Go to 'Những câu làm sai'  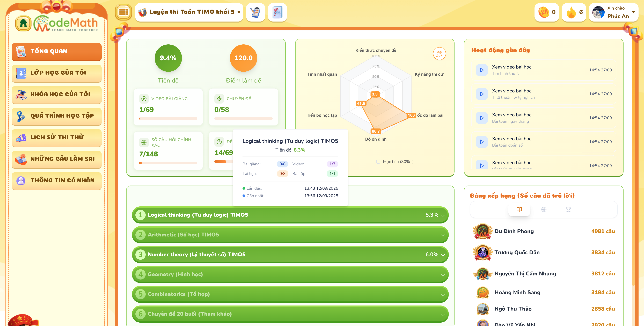click(x=56, y=159)
